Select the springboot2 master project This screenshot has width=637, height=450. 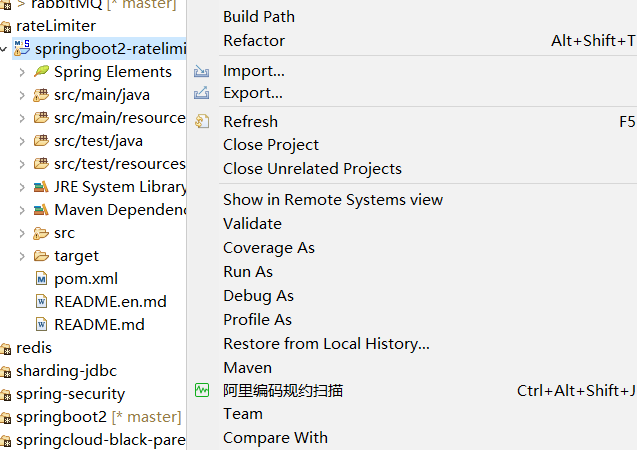tap(98, 417)
